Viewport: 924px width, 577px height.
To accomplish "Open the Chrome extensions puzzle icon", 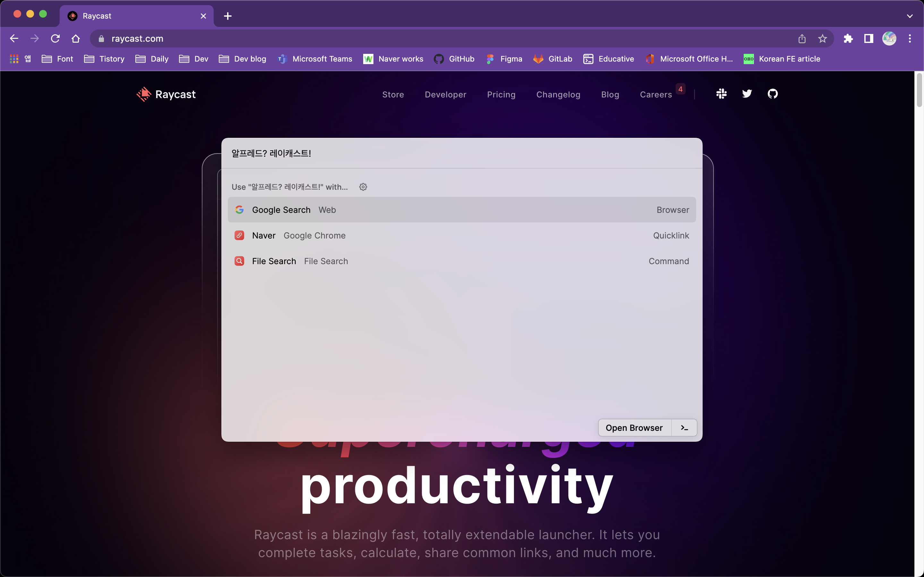I will (x=848, y=38).
